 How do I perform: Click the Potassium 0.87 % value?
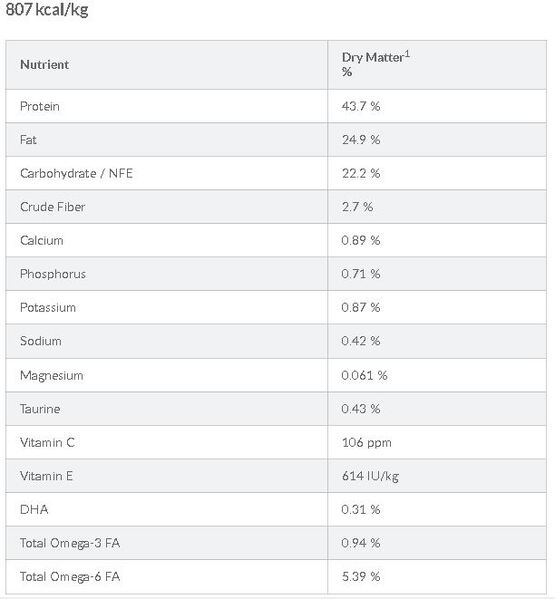361,308
